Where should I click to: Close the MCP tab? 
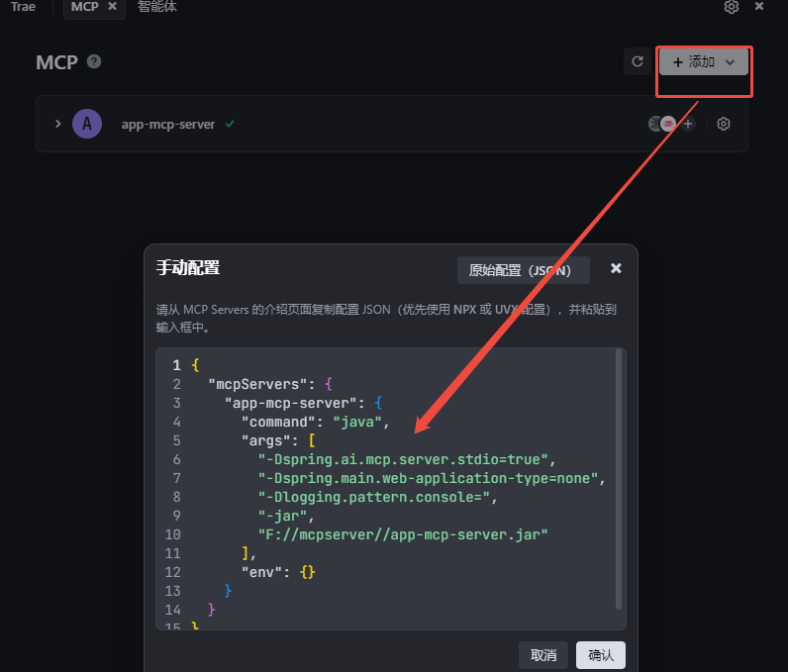click(113, 6)
